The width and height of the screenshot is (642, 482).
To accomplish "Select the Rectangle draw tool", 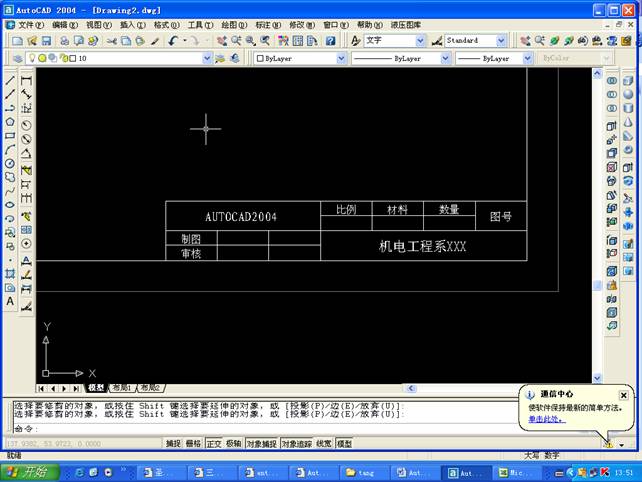I will coord(10,136).
